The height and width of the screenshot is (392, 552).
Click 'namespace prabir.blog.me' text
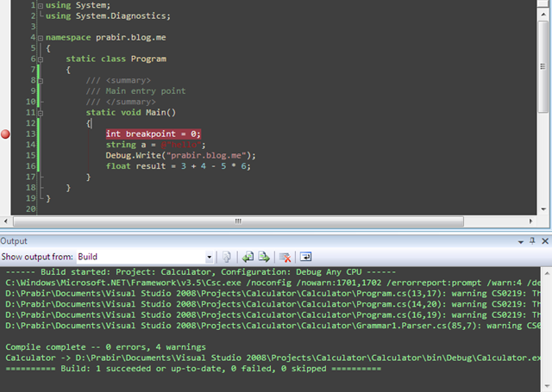105,37
